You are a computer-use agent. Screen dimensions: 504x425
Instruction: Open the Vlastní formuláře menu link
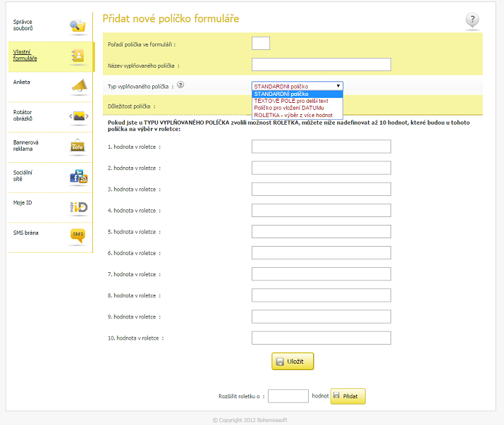point(25,55)
